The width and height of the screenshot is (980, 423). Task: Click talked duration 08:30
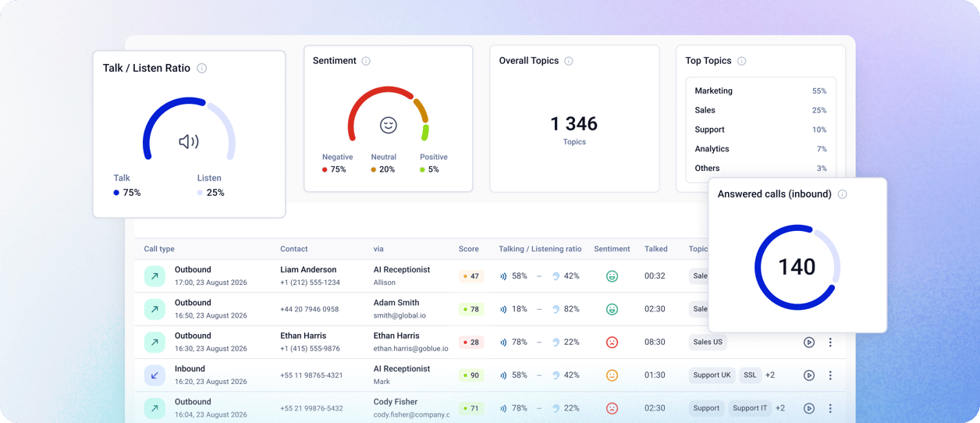pyautogui.click(x=655, y=342)
